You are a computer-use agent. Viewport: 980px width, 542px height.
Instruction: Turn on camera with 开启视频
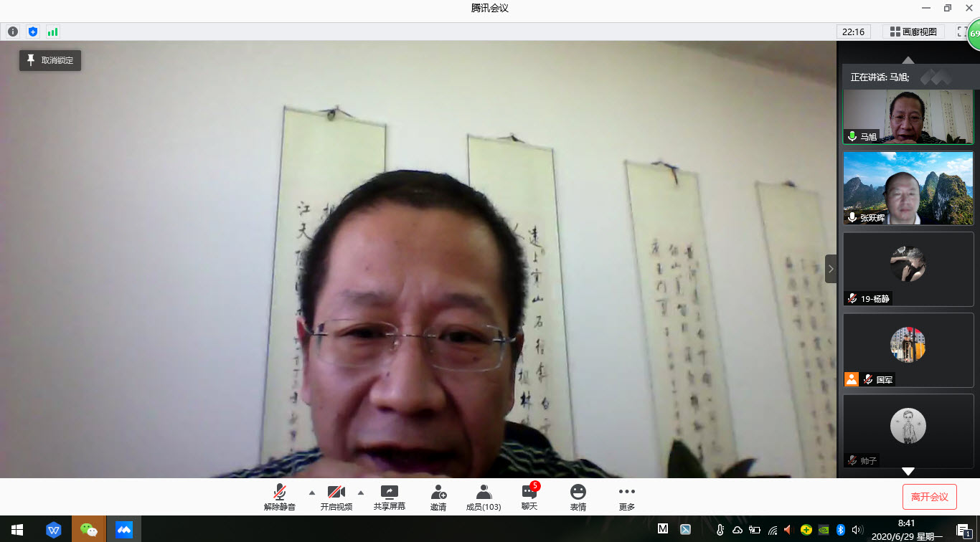coord(336,498)
